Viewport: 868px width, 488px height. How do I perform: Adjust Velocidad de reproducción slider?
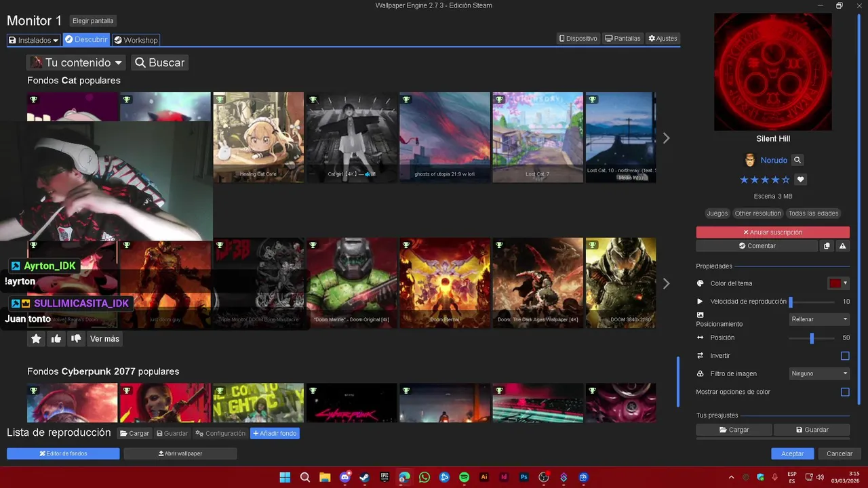pos(812,302)
